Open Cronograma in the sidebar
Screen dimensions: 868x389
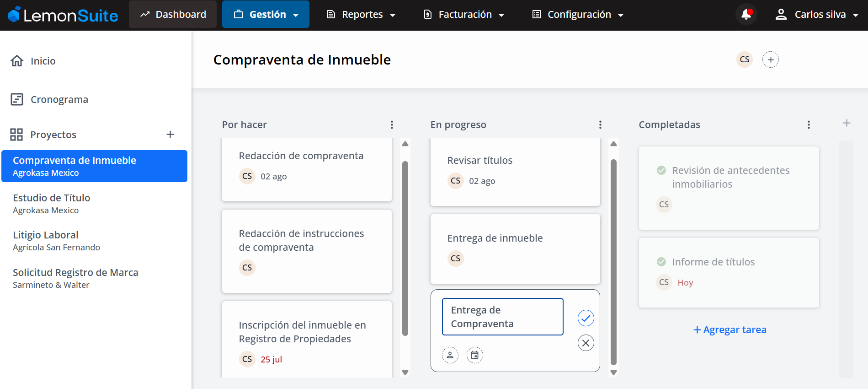pos(59,99)
